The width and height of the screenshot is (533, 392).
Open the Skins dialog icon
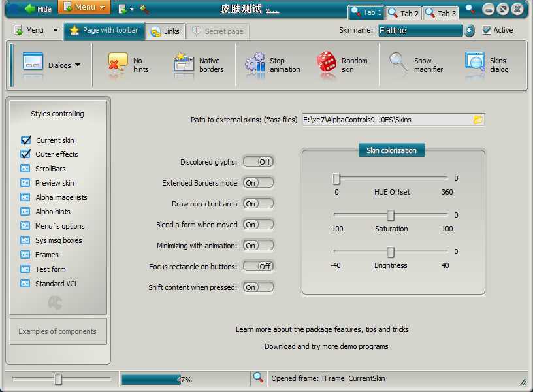475,64
